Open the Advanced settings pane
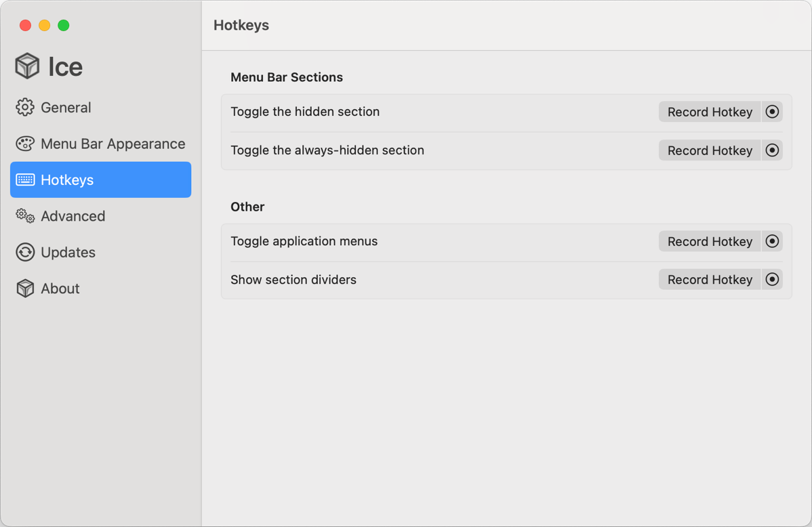812x527 pixels. pyautogui.click(x=73, y=216)
